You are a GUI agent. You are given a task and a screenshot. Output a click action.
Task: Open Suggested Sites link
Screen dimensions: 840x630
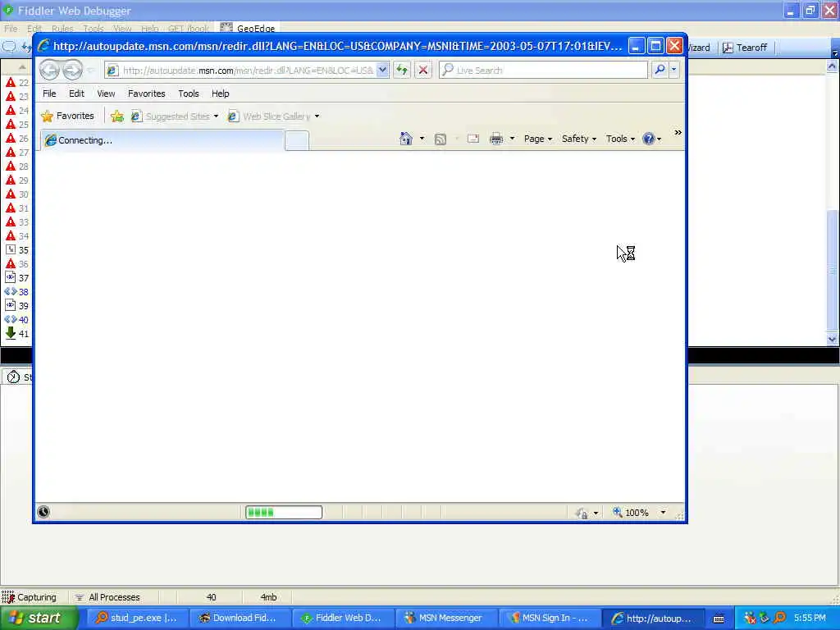coord(175,116)
